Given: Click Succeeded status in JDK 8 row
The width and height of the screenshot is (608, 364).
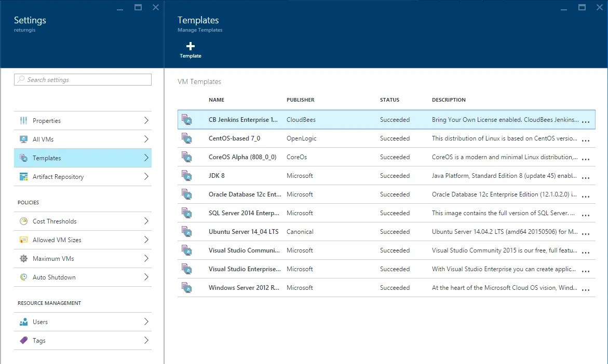Looking at the screenshot, I should pos(395,175).
